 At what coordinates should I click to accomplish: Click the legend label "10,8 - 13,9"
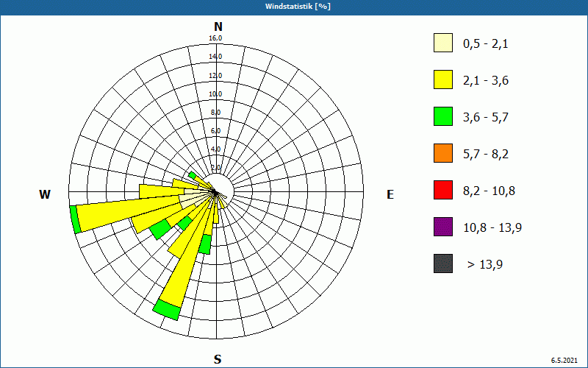click(492, 228)
